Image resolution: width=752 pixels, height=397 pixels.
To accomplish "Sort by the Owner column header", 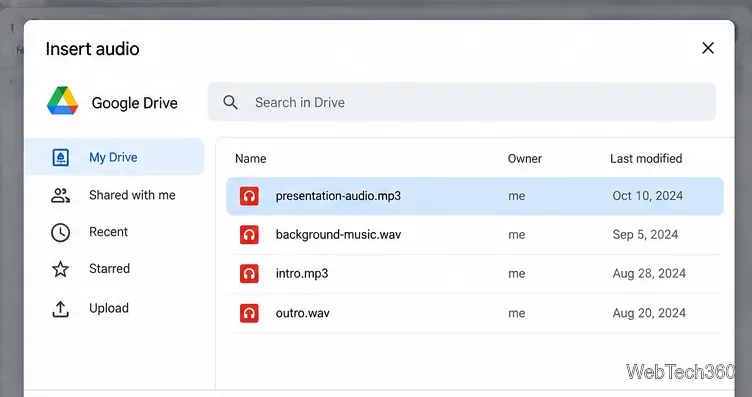I will click(525, 159).
